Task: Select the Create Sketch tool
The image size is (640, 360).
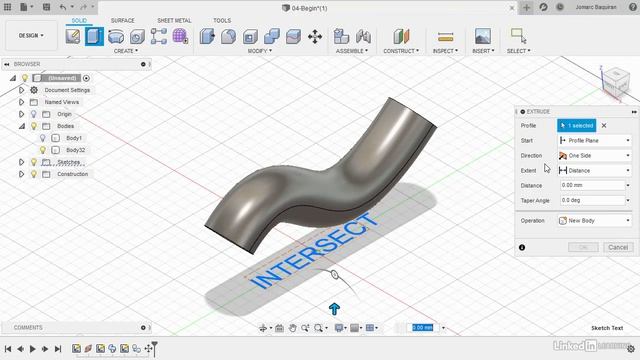Action: [73, 36]
